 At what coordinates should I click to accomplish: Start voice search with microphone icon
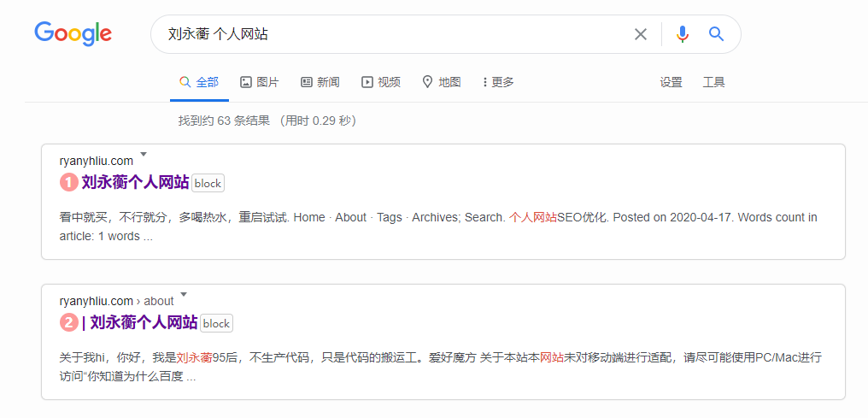pyautogui.click(x=683, y=34)
